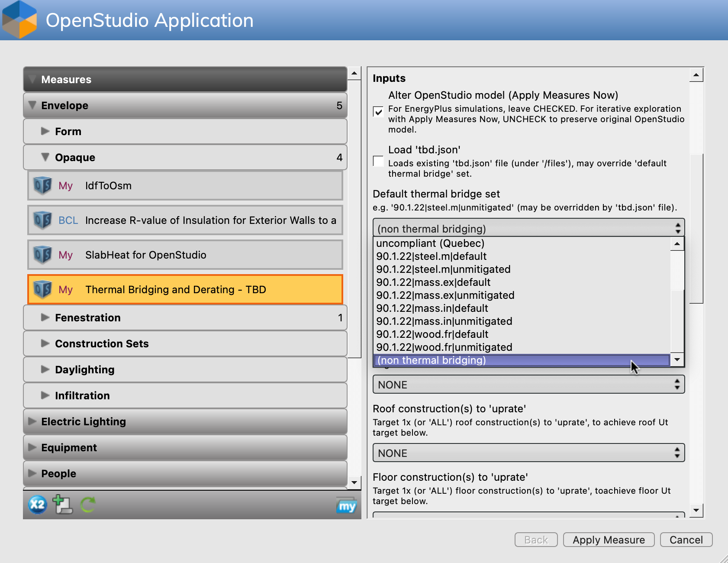Click dropdown list scroll down arrow
728x563 pixels.
pyautogui.click(x=677, y=359)
